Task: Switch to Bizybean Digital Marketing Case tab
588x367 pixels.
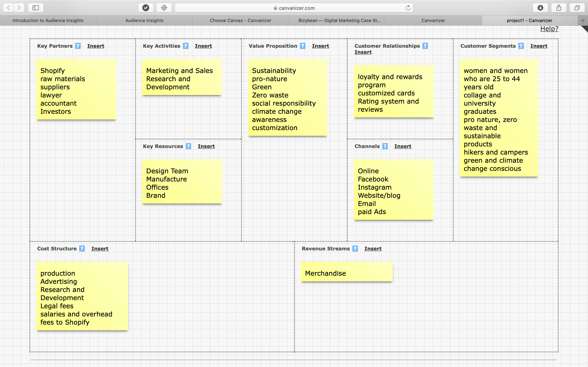Action: point(339,20)
